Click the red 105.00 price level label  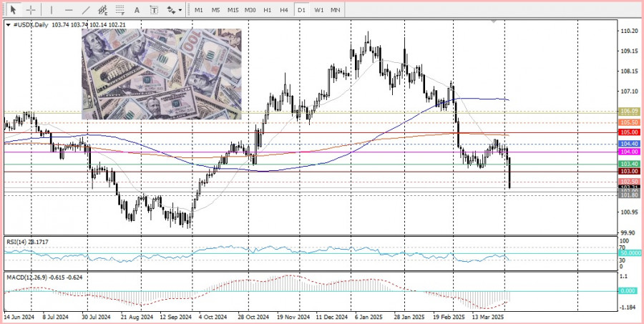629,132
